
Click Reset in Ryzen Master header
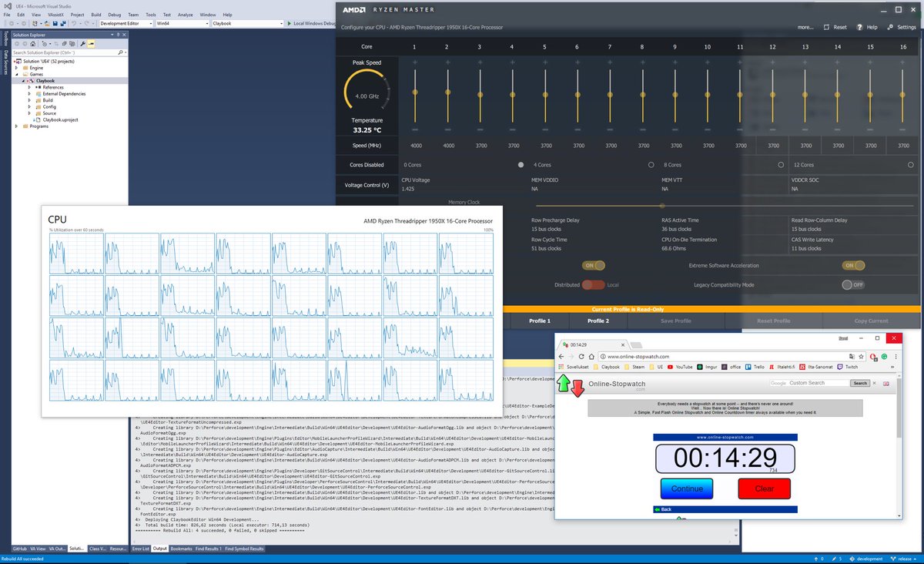tap(835, 27)
